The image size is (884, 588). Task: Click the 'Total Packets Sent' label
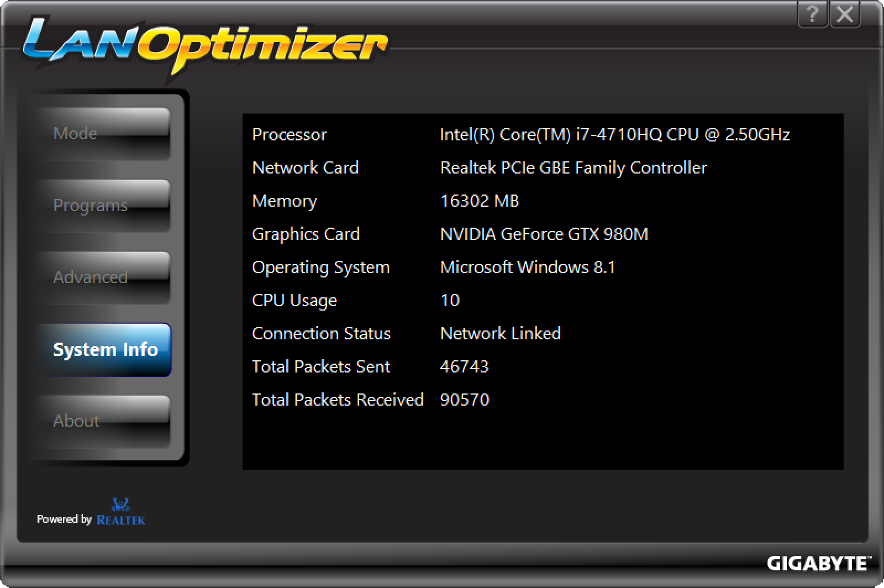(x=321, y=366)
